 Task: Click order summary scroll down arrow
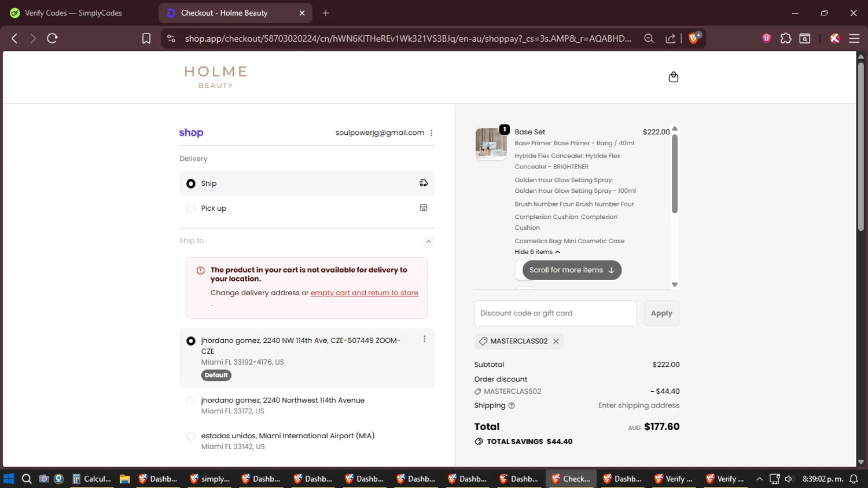[675, 285]
